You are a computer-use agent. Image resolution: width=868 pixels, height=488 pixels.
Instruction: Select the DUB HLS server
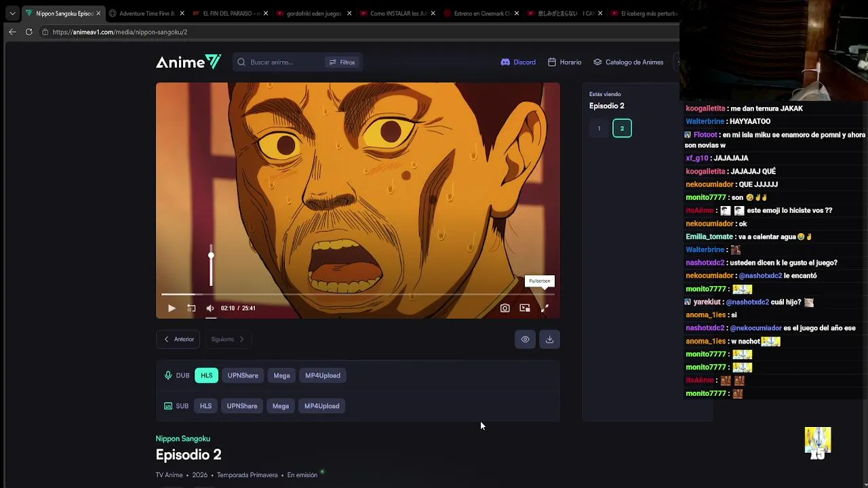tap(206, 375)
